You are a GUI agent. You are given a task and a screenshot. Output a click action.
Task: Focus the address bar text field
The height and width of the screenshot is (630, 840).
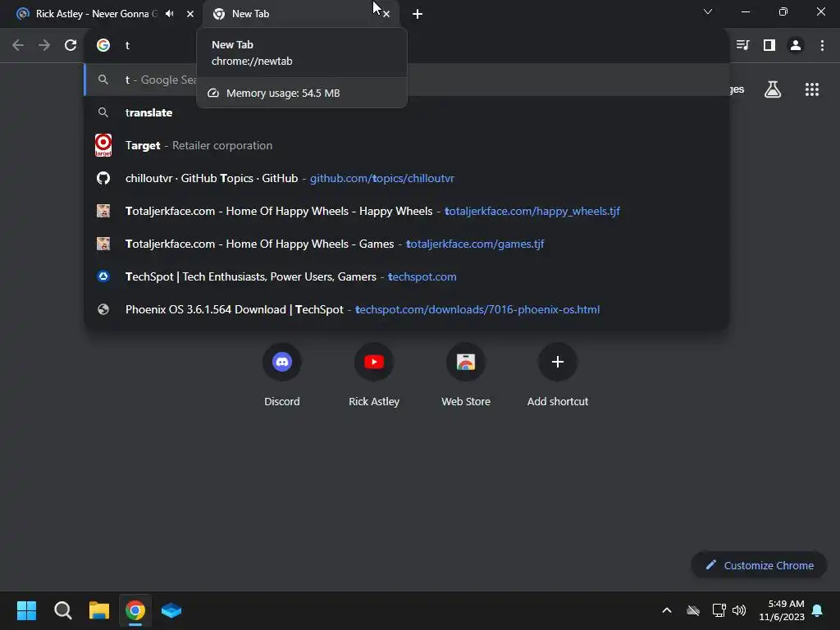point(407,45)
